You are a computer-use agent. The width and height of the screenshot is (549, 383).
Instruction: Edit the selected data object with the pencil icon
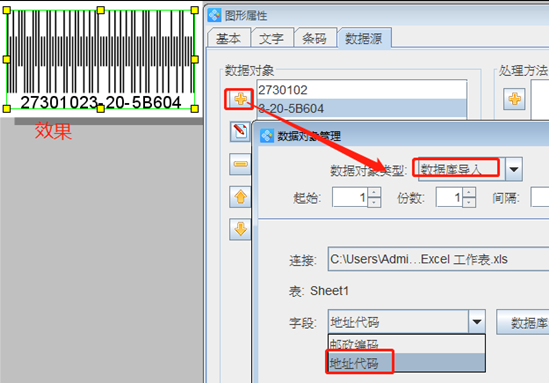(240, 132)
